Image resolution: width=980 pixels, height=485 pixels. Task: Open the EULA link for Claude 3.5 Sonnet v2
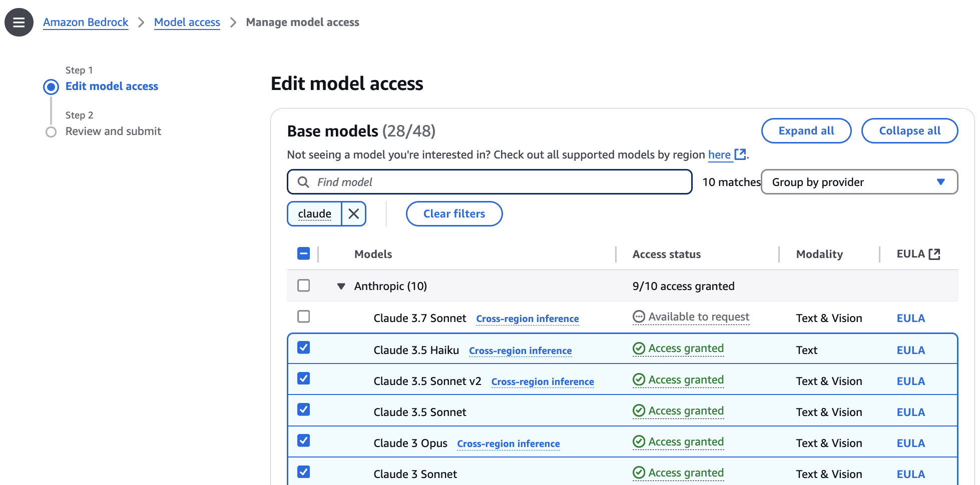pos(910,381)
